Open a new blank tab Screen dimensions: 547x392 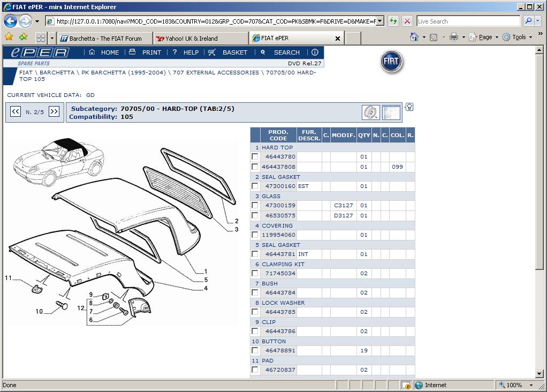coord(353,39)
